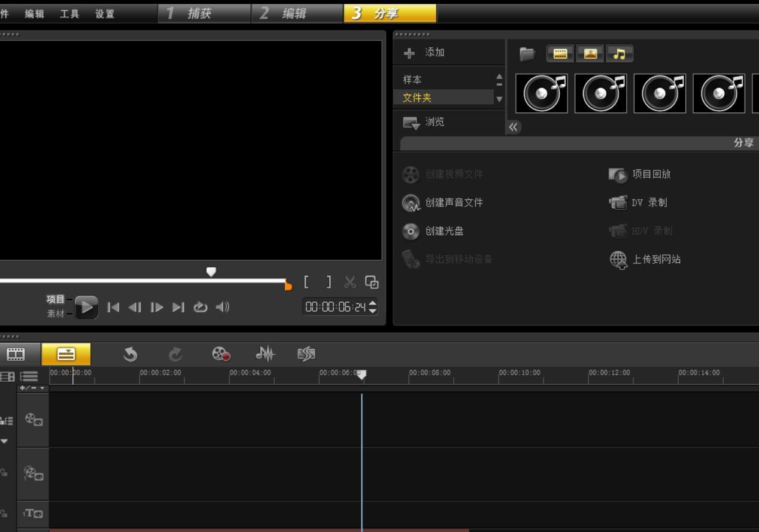
Task: Toggle title track visibility
Action: click(x=33, y=514)
